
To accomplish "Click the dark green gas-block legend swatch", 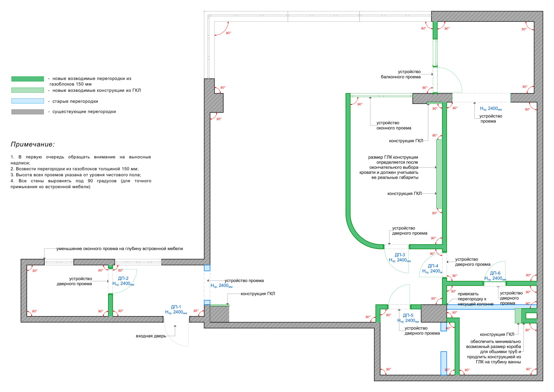I will tap(28, 79).
